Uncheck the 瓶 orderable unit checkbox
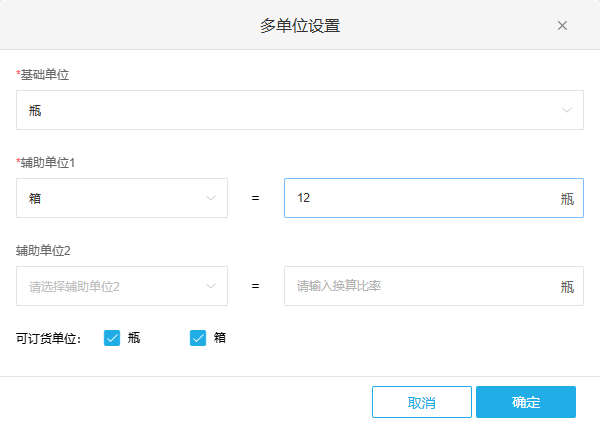600x428 pixels. (112, 338)
